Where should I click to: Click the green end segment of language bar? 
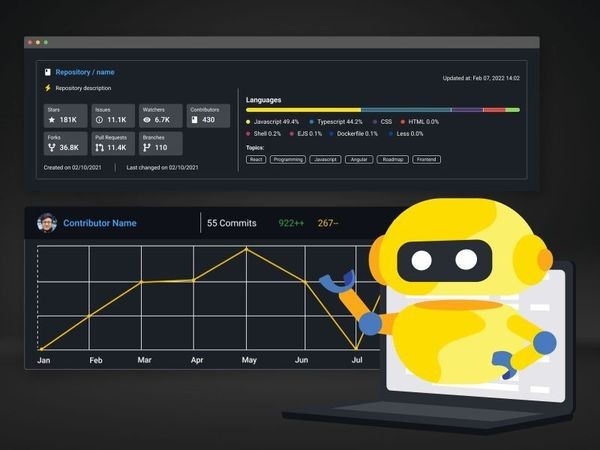pos(512,110)
